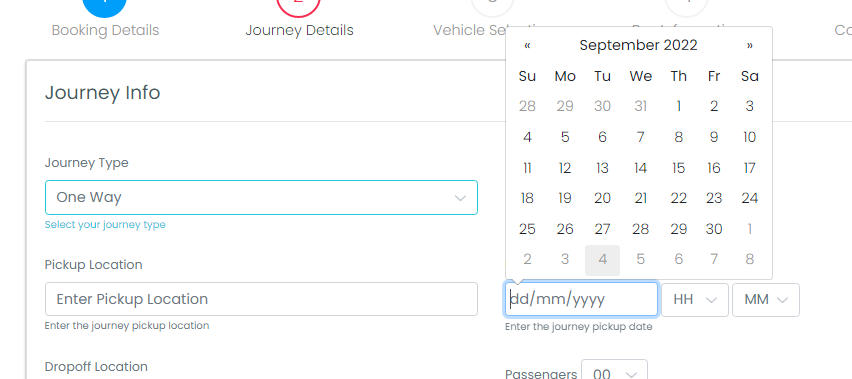Select August 28 in the calendar

click(527, 106)
